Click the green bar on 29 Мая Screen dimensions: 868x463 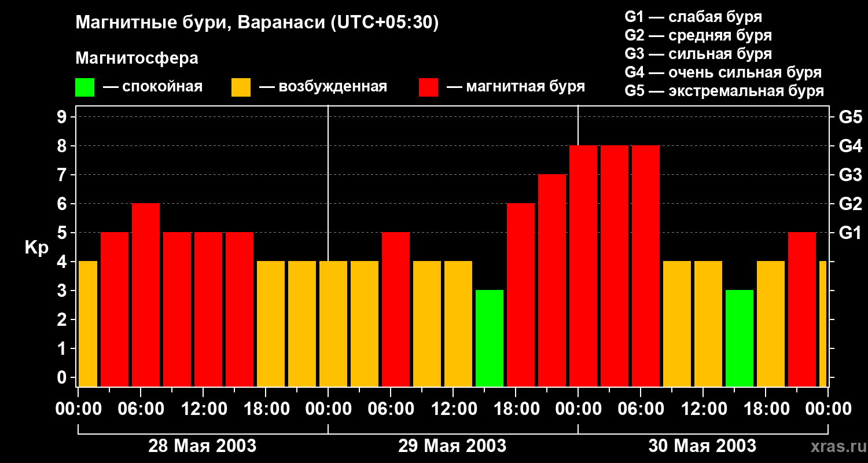(490, 339)
